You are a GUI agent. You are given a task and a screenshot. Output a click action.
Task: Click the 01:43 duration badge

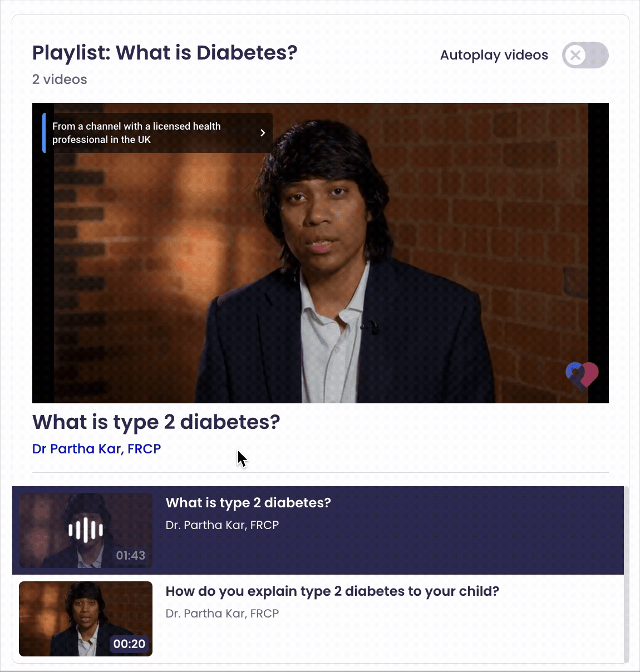[x=130, y=555]
